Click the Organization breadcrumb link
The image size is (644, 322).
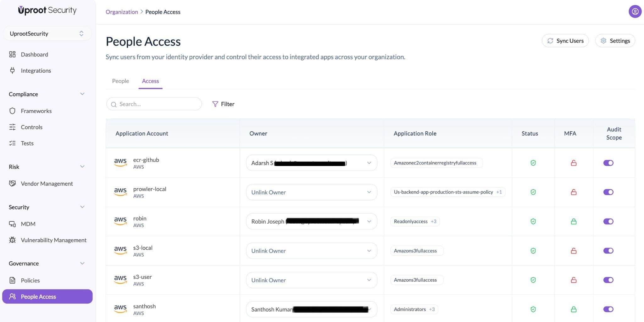pos(122,12)
